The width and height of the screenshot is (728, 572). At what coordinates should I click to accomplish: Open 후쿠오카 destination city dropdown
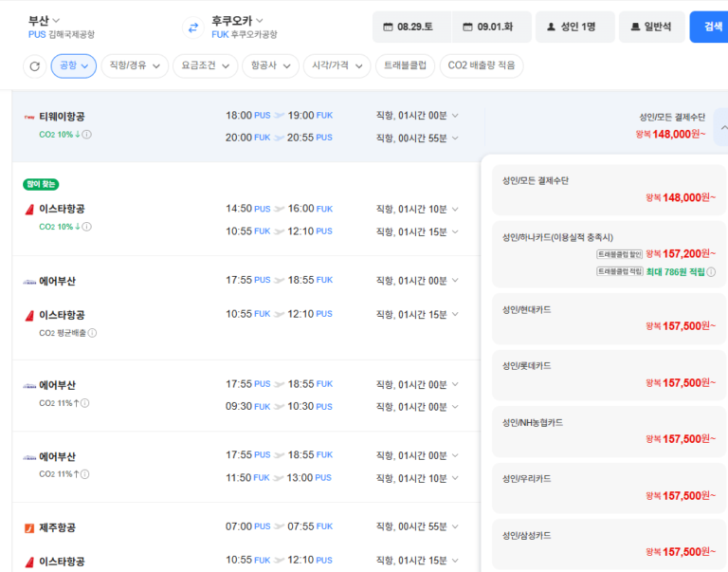pyautogui.click(x=237, y=21)
